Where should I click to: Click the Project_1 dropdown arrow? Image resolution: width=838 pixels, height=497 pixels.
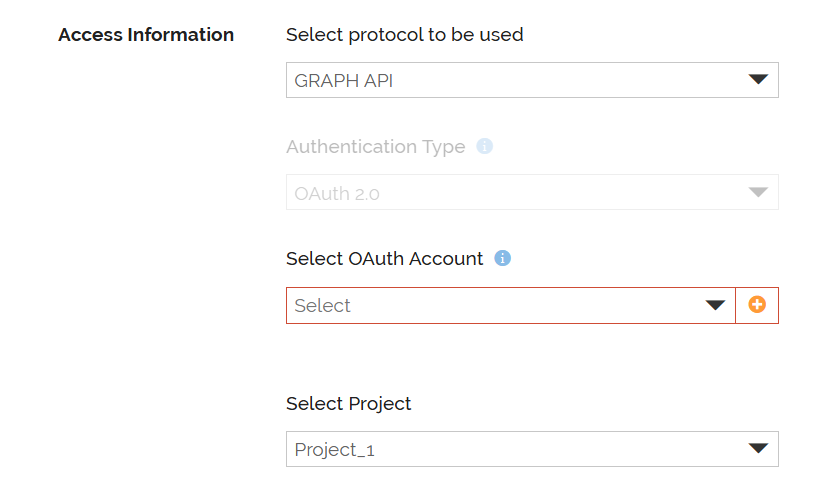coord(758,448)
